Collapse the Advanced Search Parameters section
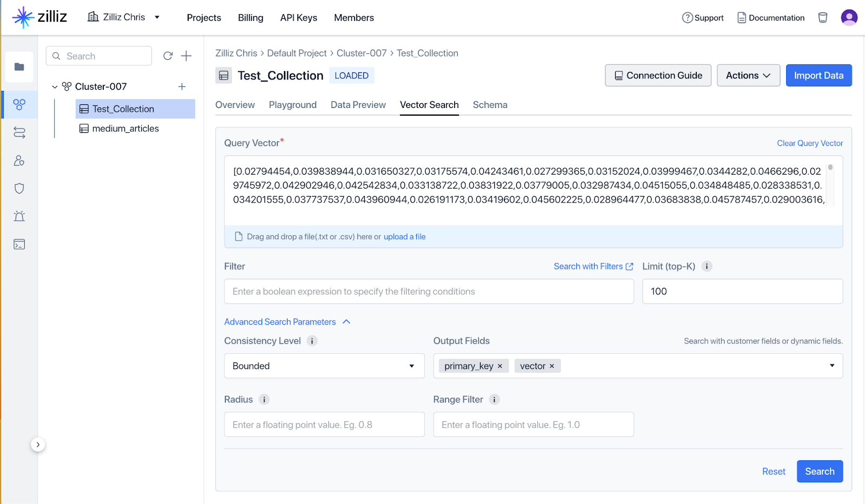865x504 pixels. click(x=347, y=321)
